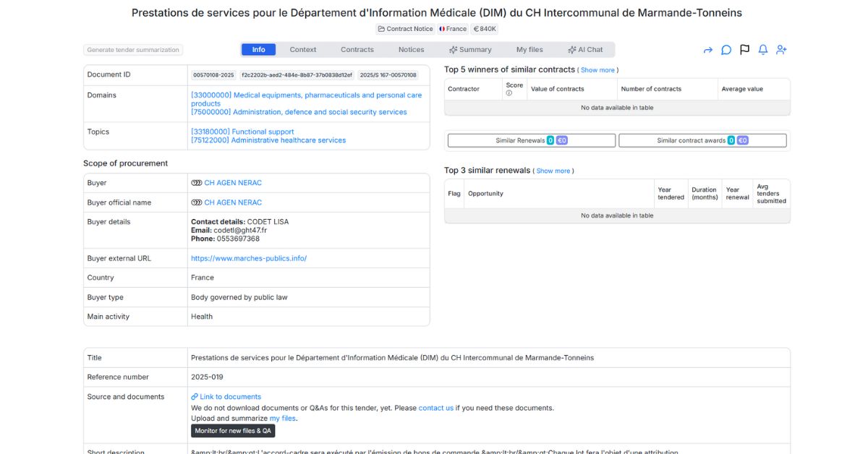Open the comment bubble icon

726,50
